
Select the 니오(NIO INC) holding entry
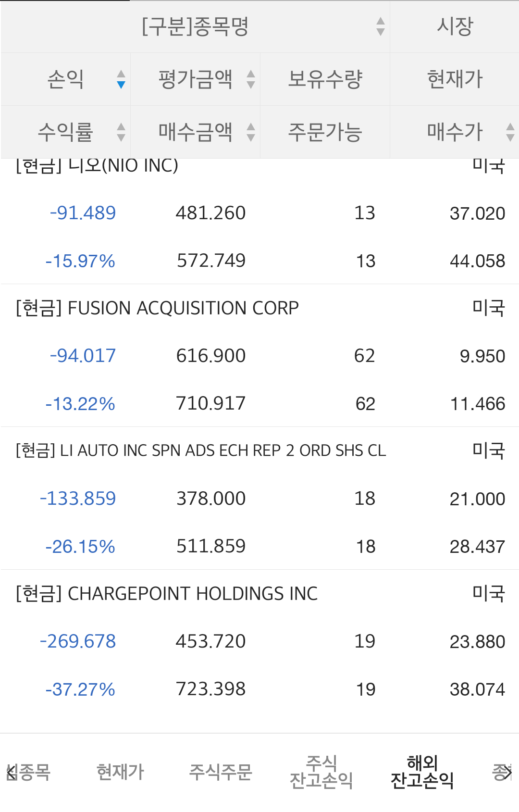click(x=120, y=167)
